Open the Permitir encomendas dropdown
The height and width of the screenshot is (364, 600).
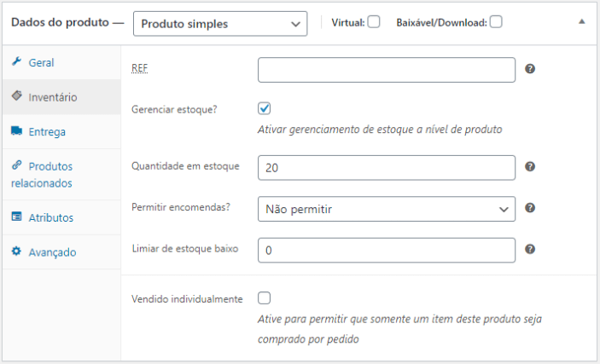(386, 208)
